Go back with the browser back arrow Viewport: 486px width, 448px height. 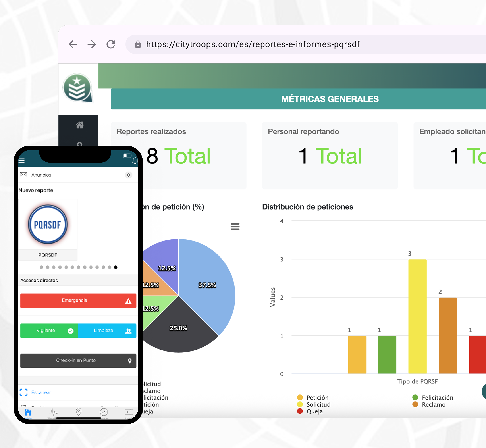click(x=73, y=44)
